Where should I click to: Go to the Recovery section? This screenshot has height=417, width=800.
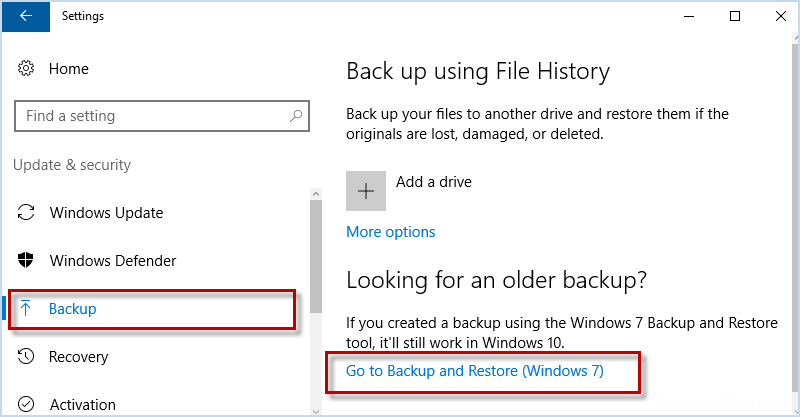[78, 357]
